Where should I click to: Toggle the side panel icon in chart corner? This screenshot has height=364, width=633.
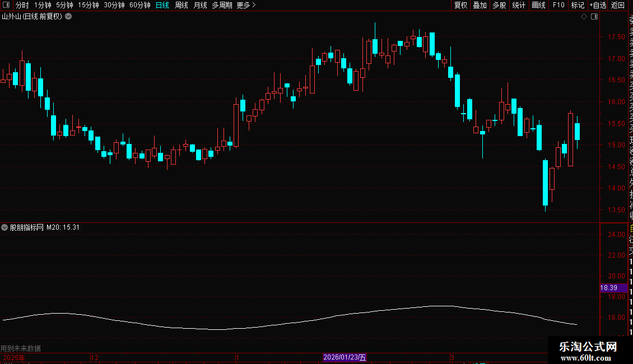point(594,17)
